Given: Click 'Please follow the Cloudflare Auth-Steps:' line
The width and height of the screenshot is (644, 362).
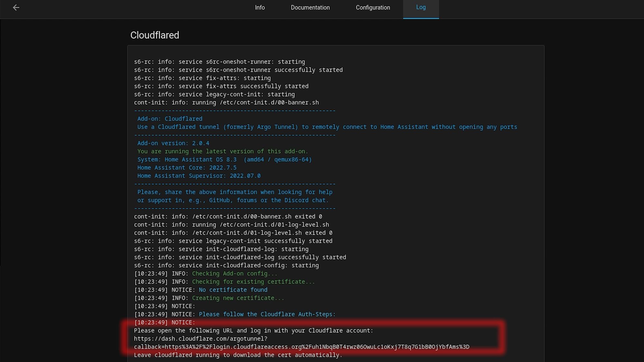Looking at the screenshot, I should (x=235, y=314).
